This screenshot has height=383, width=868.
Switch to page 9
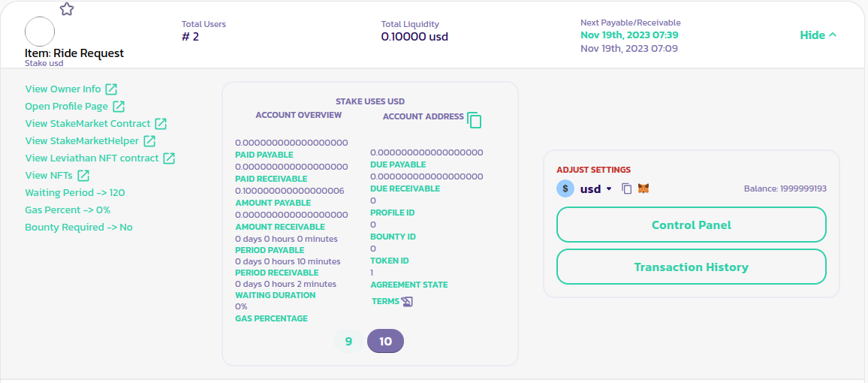coord(348,341)
